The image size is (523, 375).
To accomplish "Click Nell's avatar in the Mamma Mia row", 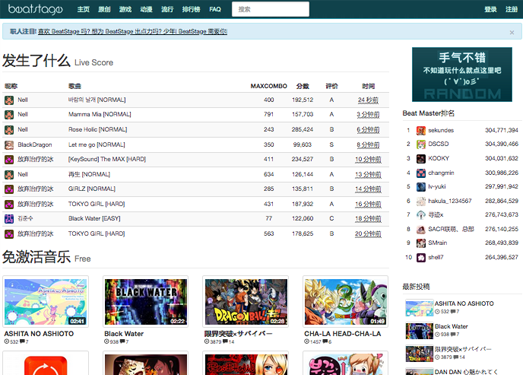I will pyautogui.click(x=9, y=115).
